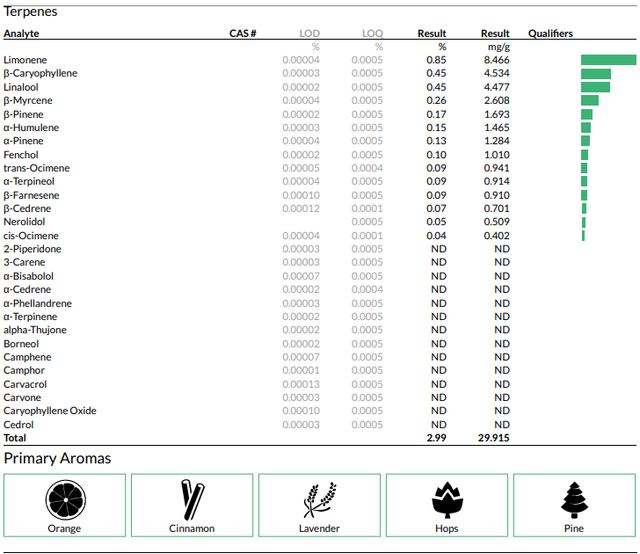Click the Terpenes section heading
Screen dimensions: 640x554
[30, 11]
